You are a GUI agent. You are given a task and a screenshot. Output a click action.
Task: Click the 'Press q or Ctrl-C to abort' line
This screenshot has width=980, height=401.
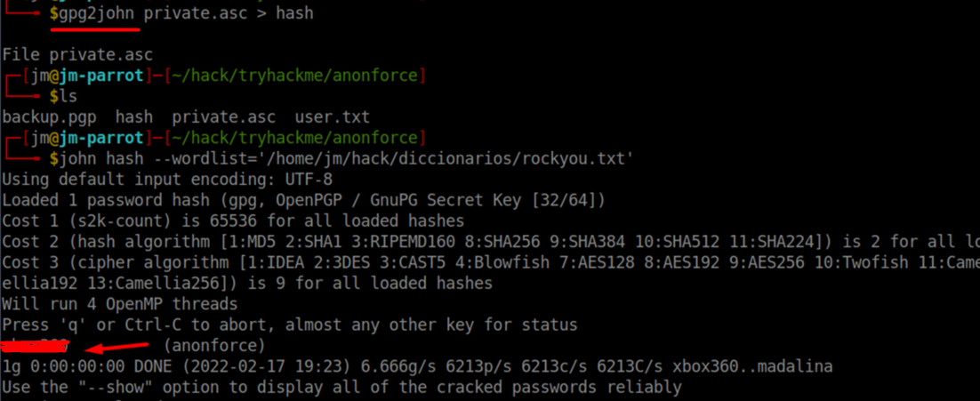tap(290, 325)
